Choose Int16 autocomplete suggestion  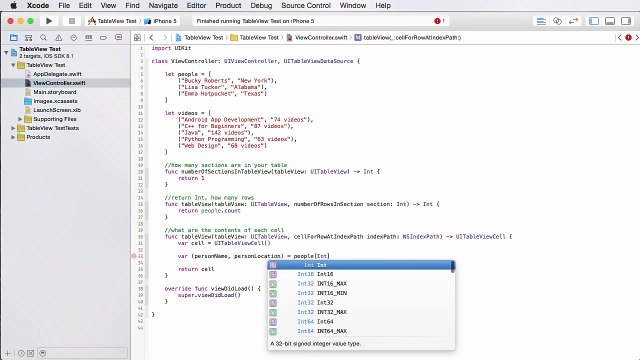pyautogui.click(x=360, y=274)
